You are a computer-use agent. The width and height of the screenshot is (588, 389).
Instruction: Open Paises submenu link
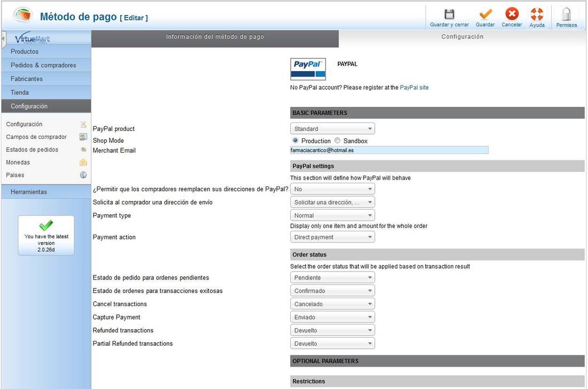15,175
